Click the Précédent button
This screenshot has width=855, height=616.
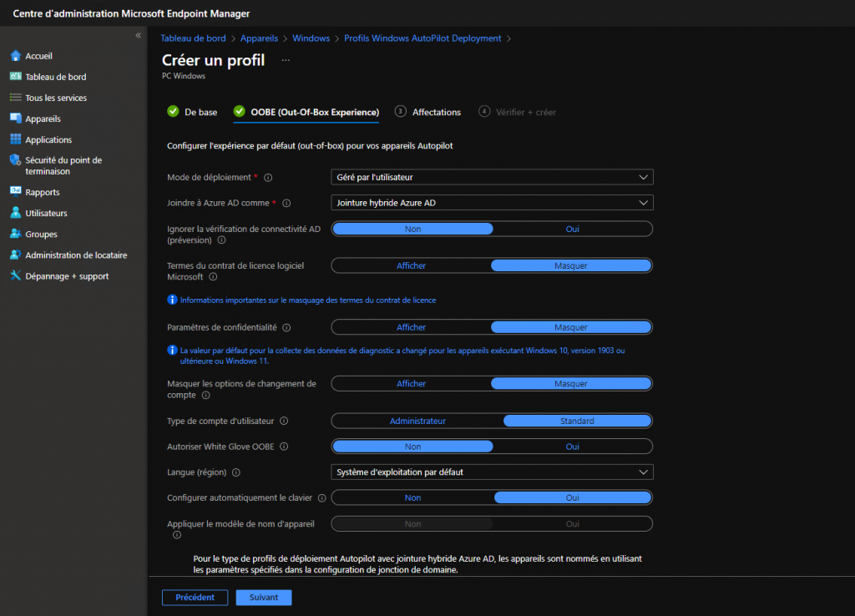point(195,598)
